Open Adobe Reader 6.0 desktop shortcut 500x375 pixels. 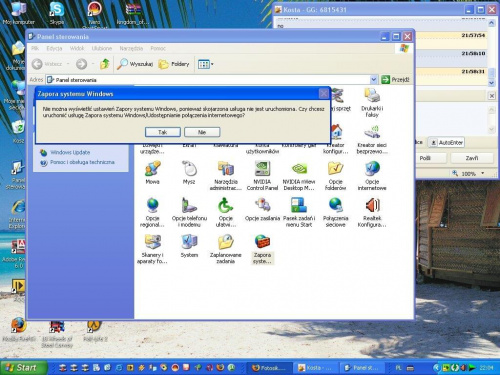(x=13, y=254)
